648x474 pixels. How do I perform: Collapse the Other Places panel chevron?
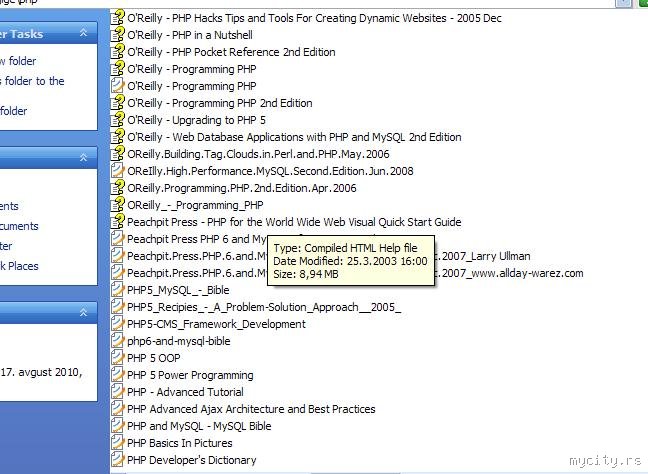(83, 157)
